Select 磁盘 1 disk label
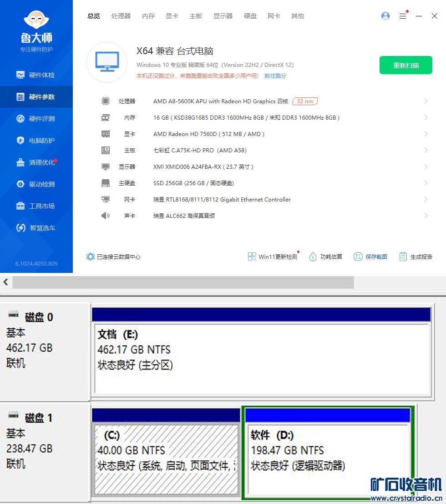The image size is (446, 504). tap(39, 418)
